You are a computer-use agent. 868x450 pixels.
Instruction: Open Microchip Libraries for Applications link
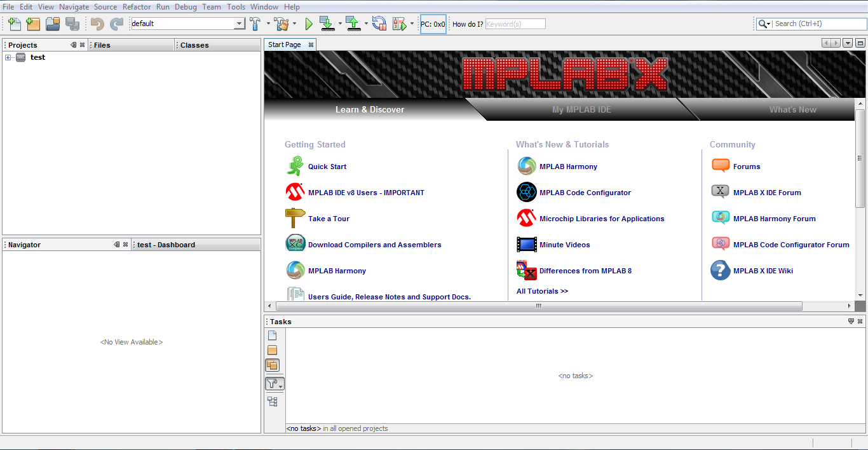click(x=602, y=219)
